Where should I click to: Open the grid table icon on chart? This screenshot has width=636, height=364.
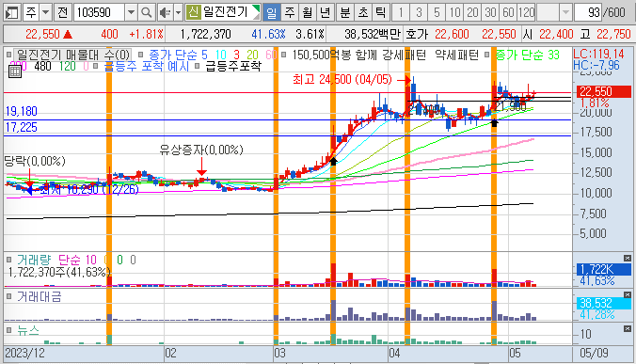click(15, 71)
